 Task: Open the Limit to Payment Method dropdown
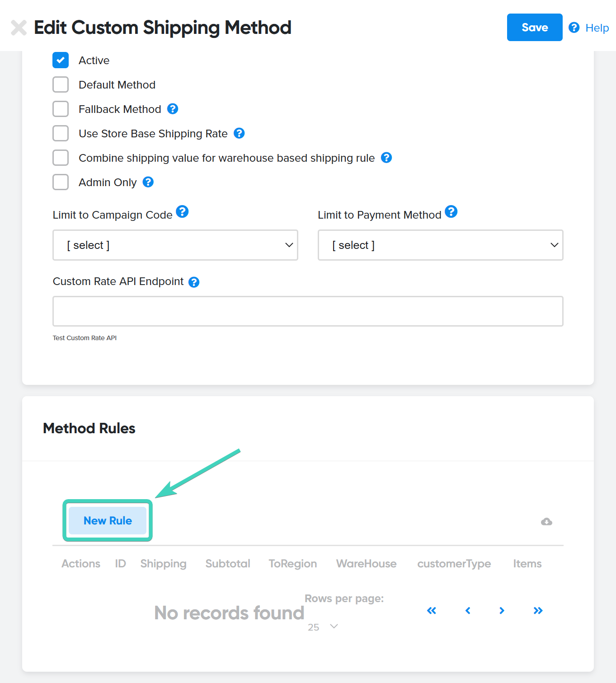pyautogui.click(x=440, y=245)
